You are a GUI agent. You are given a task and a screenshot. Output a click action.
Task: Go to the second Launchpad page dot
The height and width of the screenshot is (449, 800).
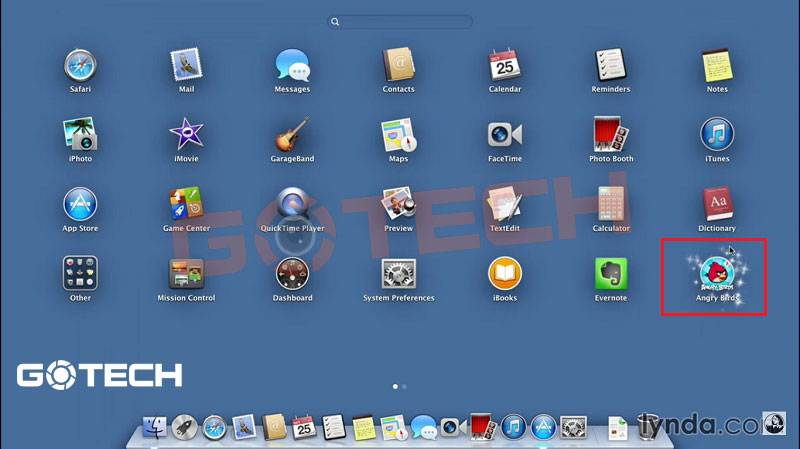(x=404, y=387)
